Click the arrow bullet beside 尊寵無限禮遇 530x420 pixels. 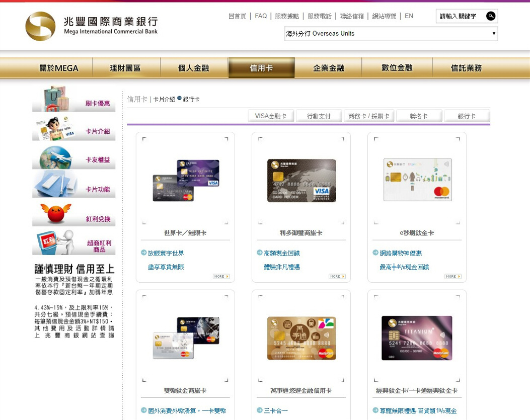click(375, 410)
